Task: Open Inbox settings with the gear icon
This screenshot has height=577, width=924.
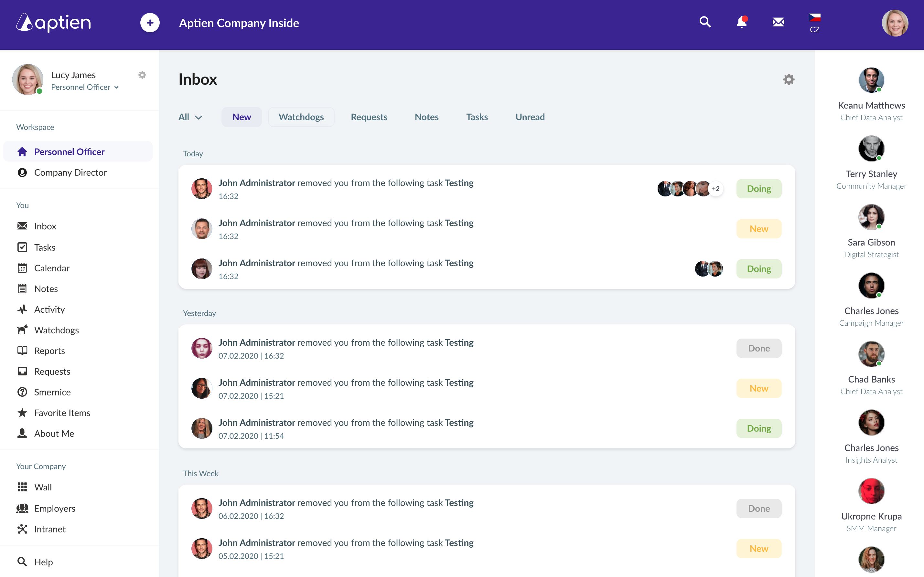Action: 789,79
